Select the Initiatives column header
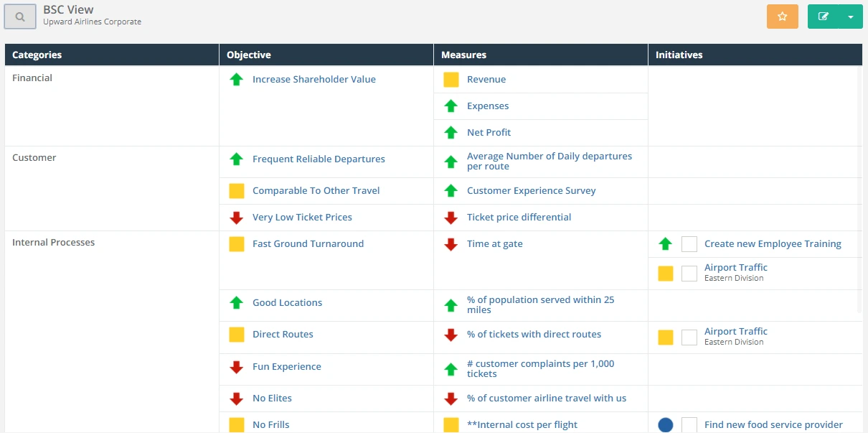 [679, 55]
